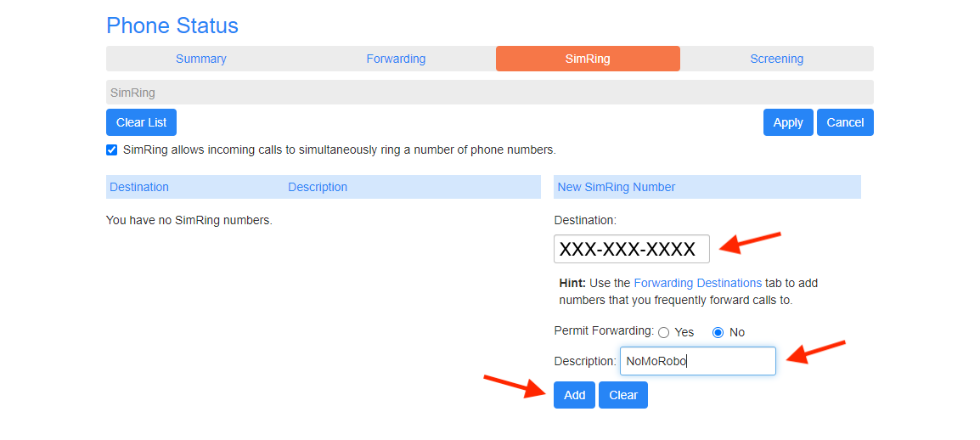Focus the Destination phone number field
The width and height of the screenshot is (980, 440).
coord(631,249)
